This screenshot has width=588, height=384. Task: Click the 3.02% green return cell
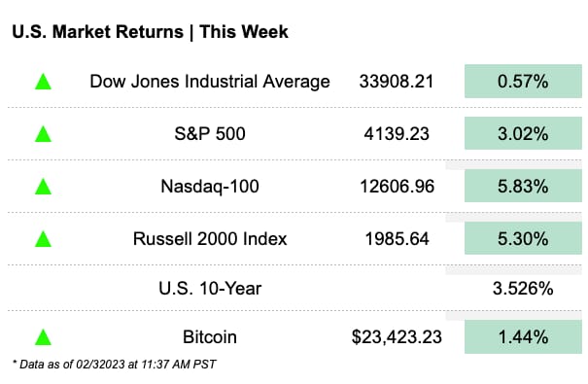tap(523, 133)
